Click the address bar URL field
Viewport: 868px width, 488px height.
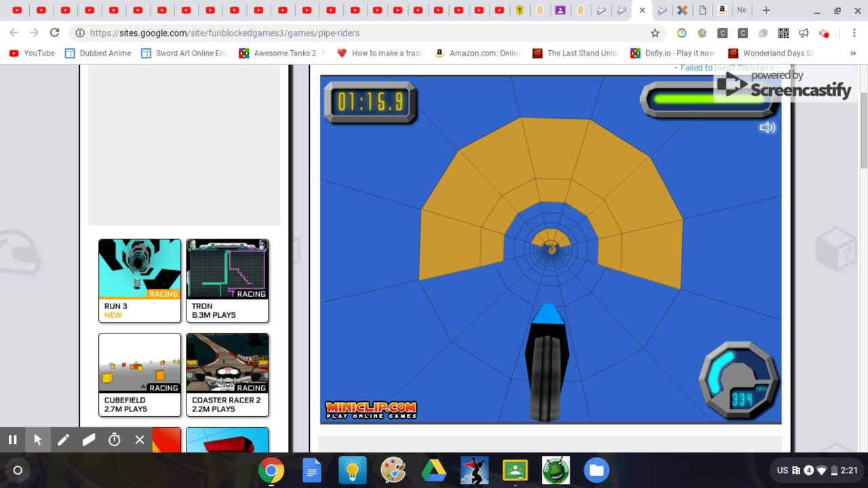(x=366, y=33)
